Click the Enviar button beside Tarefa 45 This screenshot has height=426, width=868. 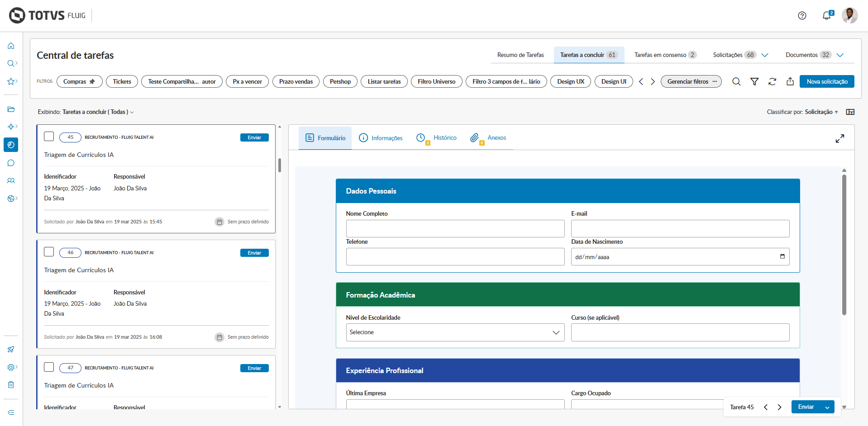coord(806,407)
